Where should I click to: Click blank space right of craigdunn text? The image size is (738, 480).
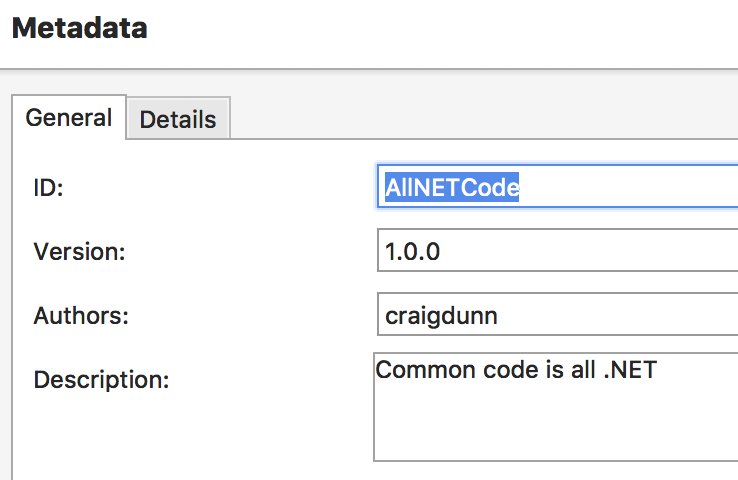[620, 315]
